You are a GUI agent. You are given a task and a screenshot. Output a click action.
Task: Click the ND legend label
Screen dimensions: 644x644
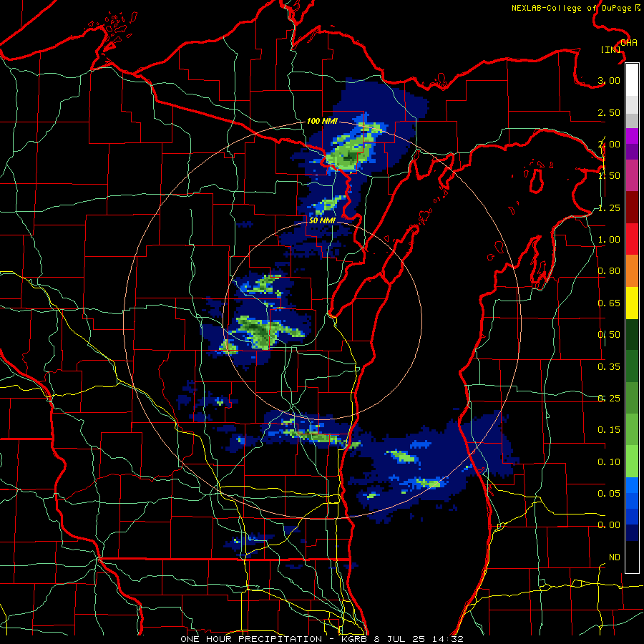coord(615,557)
